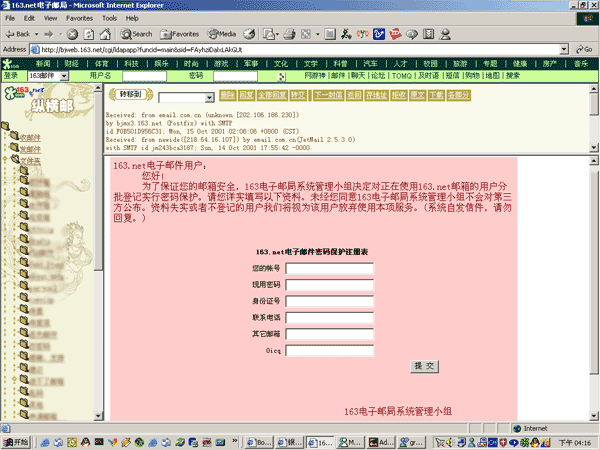
Task: Click the 原文 original text button
Action: pyautogui.click(x=417, y=95)
